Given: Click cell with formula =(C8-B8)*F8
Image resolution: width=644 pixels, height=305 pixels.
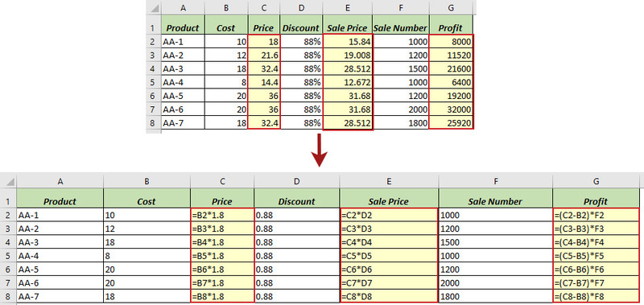Looking at the screenshot, I should click(596, 296).
